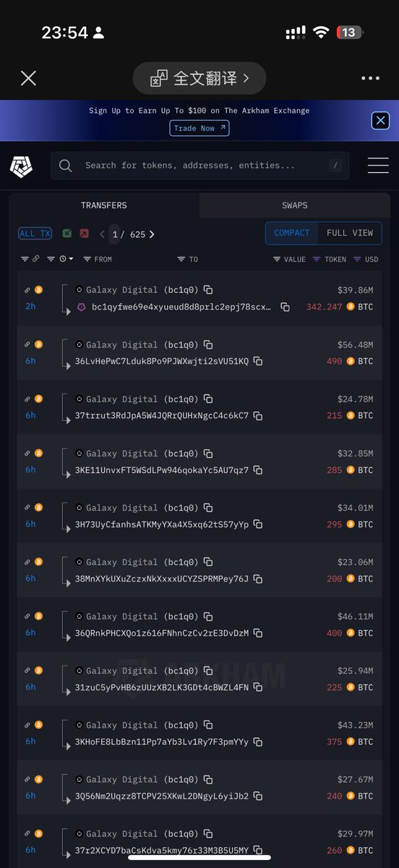Copy the bc1qyfwe69e4 recipient address
The height and width of the screenshot is (868, 399).
pyautogui.click(x=285, y=307)
